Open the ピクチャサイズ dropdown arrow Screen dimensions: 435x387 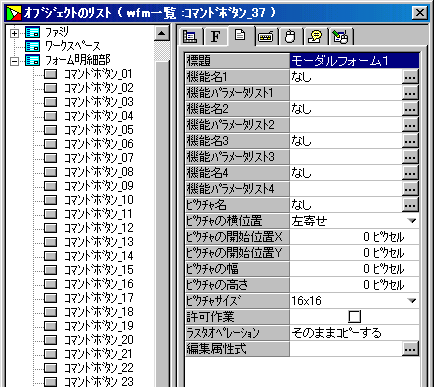pos(412,301)
